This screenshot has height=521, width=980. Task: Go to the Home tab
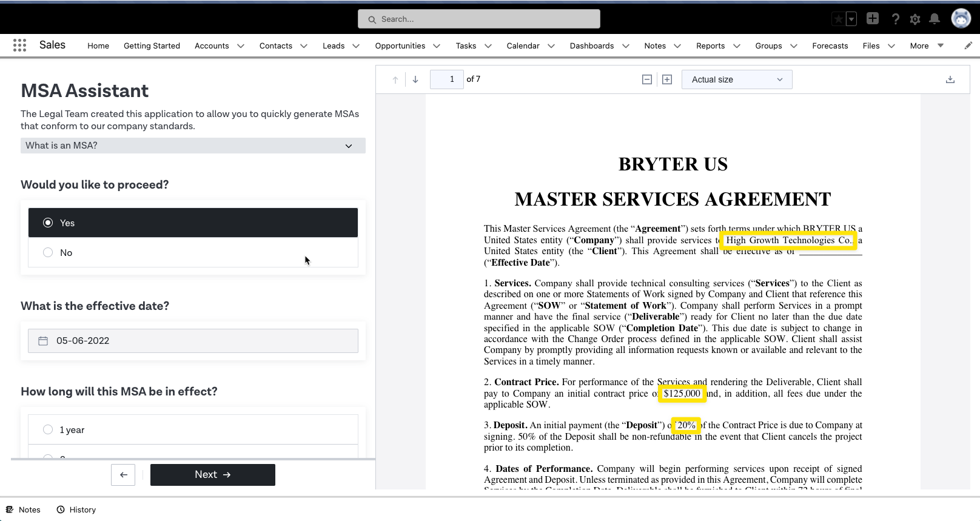pyautogui.click(x=98, y=45)
